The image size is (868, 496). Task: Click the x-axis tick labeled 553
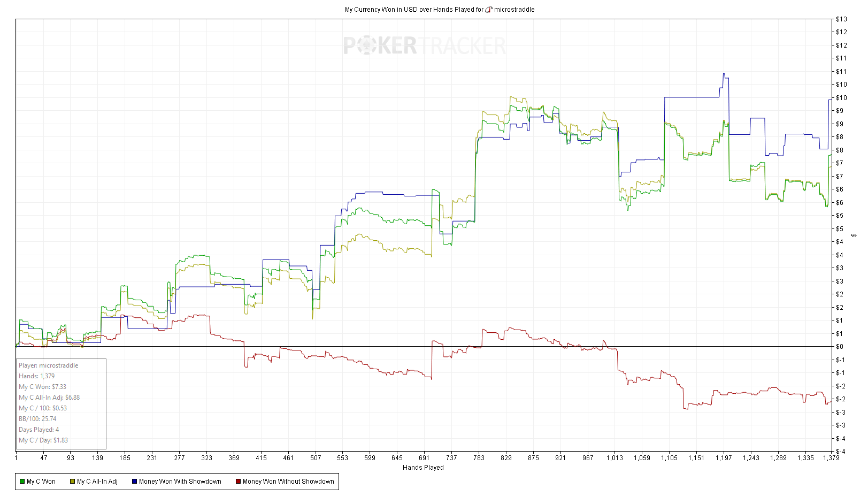[x=342, y=458]
